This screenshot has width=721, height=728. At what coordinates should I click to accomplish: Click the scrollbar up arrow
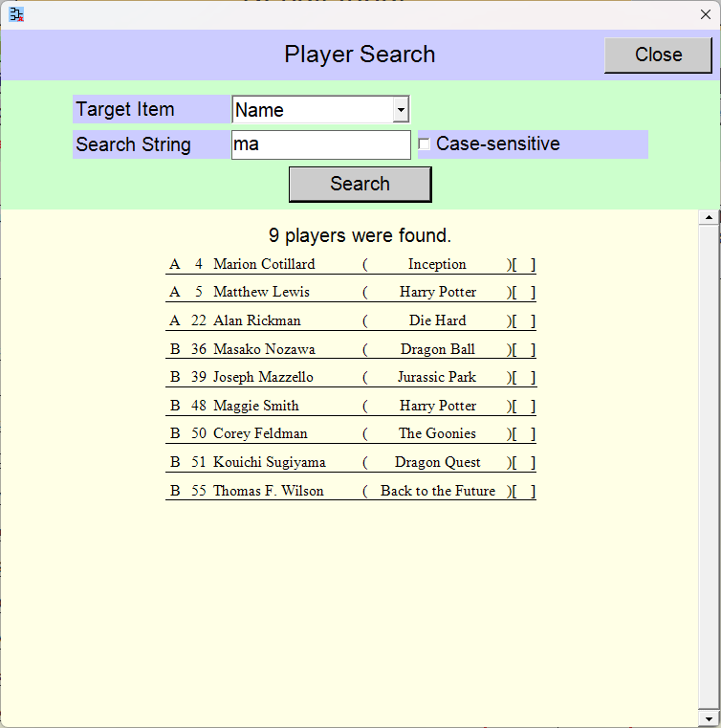709,217
